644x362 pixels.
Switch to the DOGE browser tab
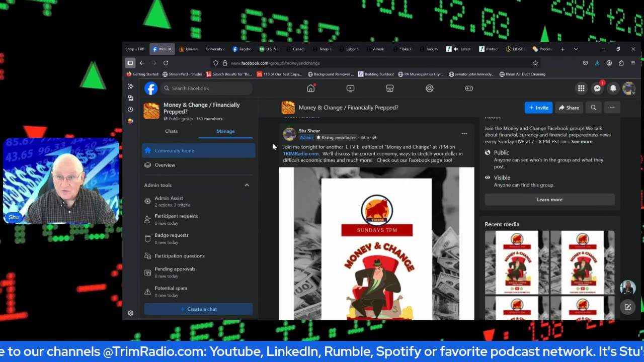point(516,49)
